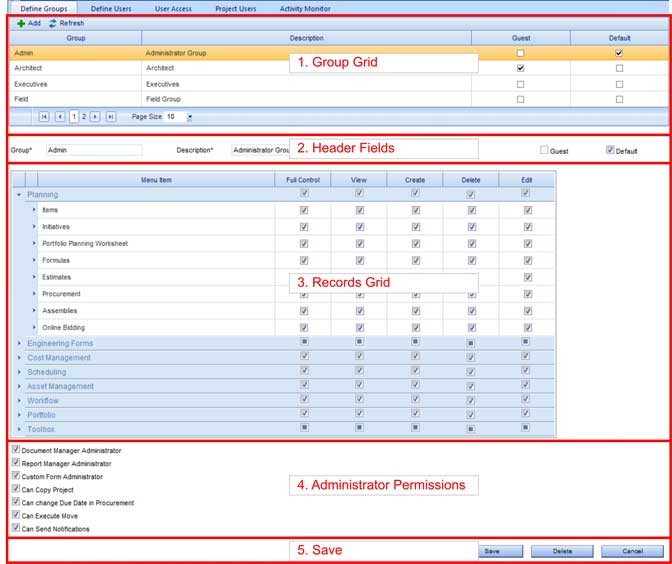The width and height of the screenshot is (672, 564).
Task: Expand the Online Bidding row
Action: coord(34,327)
